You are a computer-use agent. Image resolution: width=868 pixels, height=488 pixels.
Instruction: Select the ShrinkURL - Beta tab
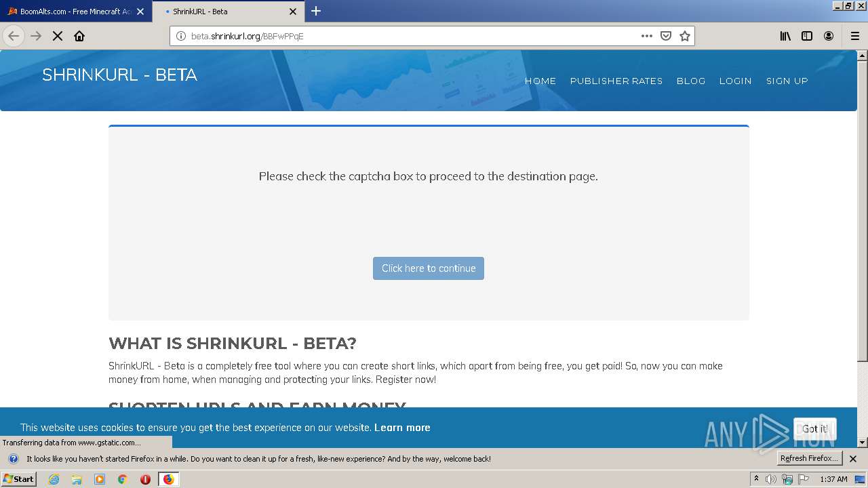click(x=228, y=12)
